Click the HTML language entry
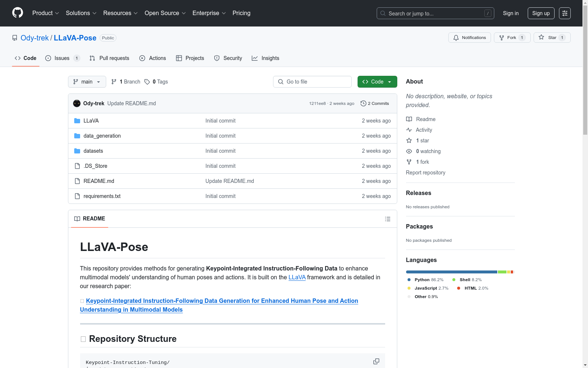The width and height of the screenshot is (588, 368). (x=473, y=288)
